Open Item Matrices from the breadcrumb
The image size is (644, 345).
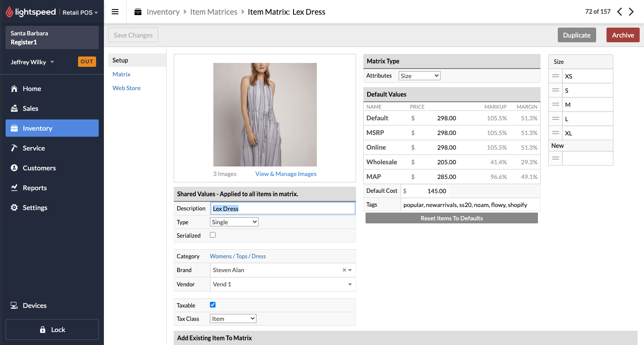214,12
